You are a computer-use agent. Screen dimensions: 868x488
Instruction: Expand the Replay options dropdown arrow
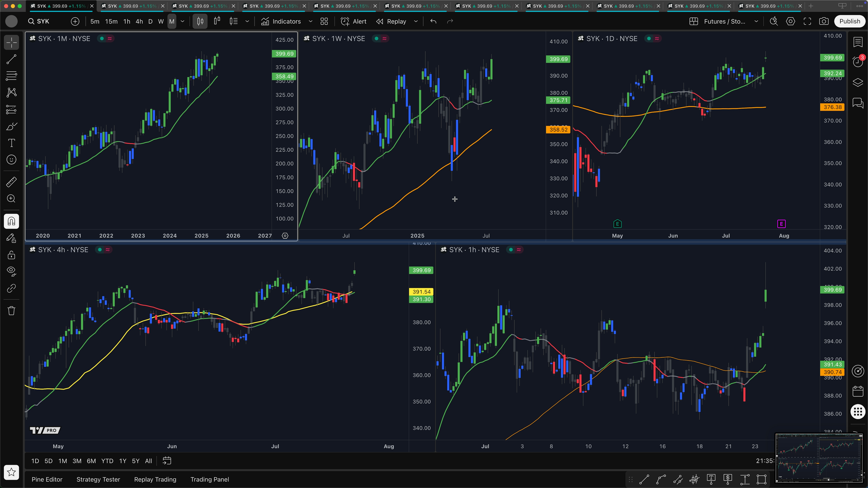(416, 21)
